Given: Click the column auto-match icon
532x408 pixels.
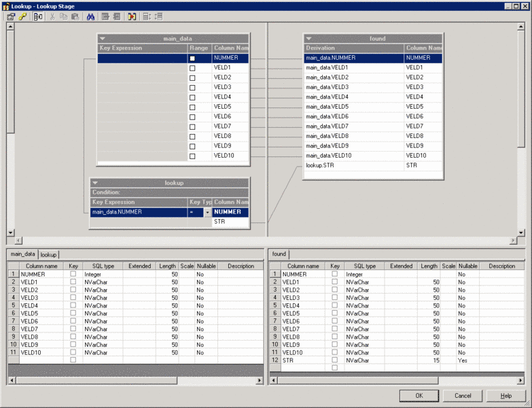Looking at the screenshot, I should (x=132, y=16).
